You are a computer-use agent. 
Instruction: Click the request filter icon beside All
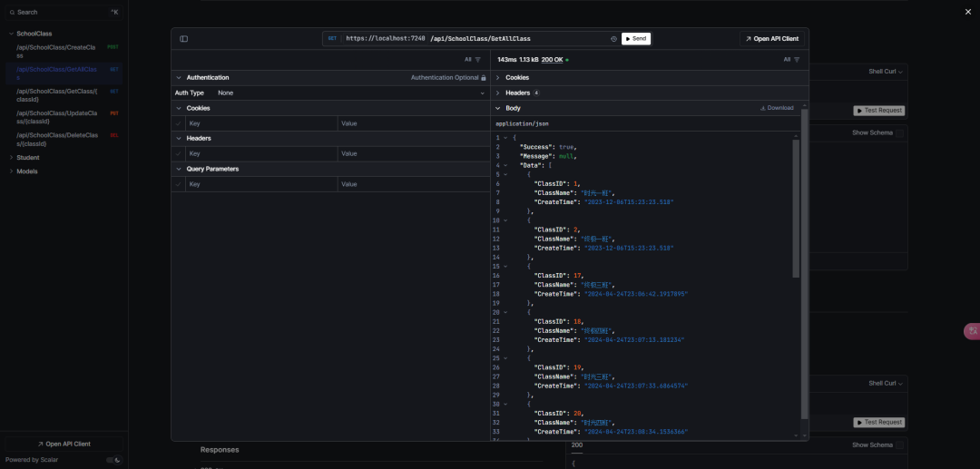click(x=478, y=60)
